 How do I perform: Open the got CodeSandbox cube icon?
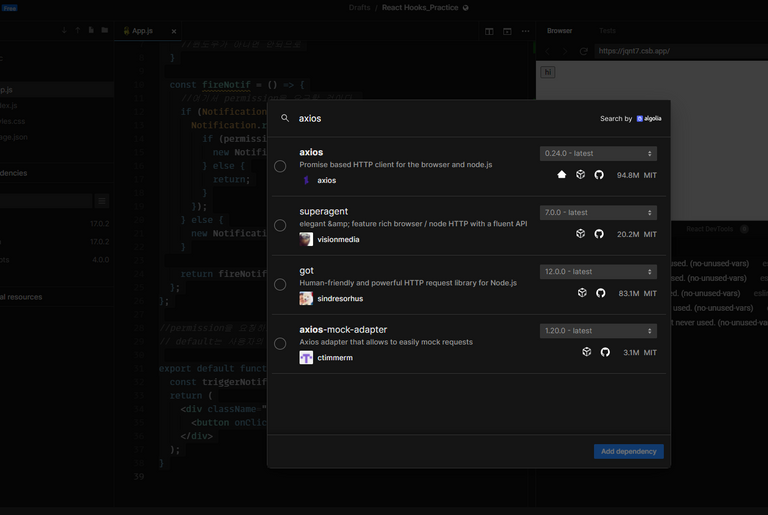click(x=582, y=293)
